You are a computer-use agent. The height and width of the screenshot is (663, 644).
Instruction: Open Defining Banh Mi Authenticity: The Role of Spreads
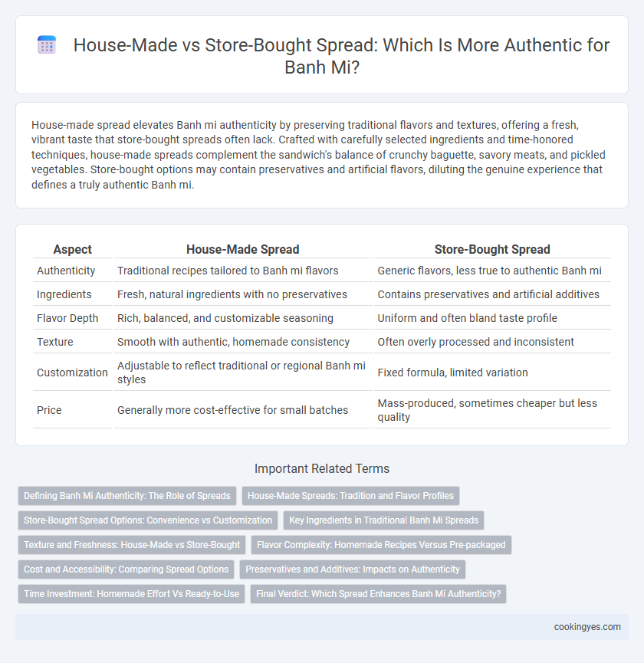point(127,496)
